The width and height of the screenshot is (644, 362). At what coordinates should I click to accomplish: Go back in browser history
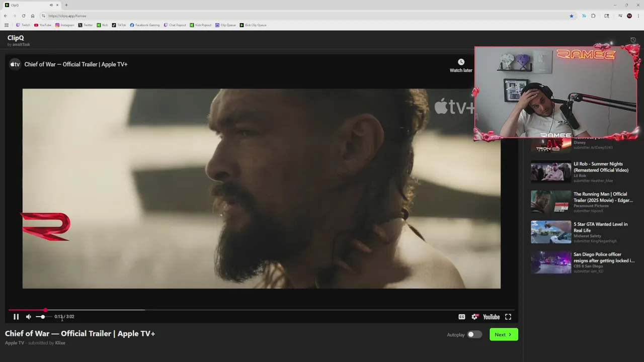6,16
